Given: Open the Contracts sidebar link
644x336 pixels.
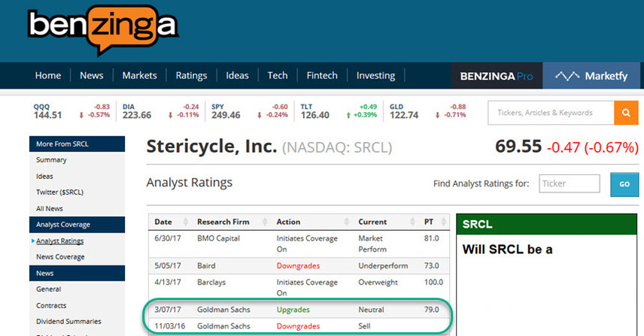Looking at the screenshot, I should click(51, 306).
